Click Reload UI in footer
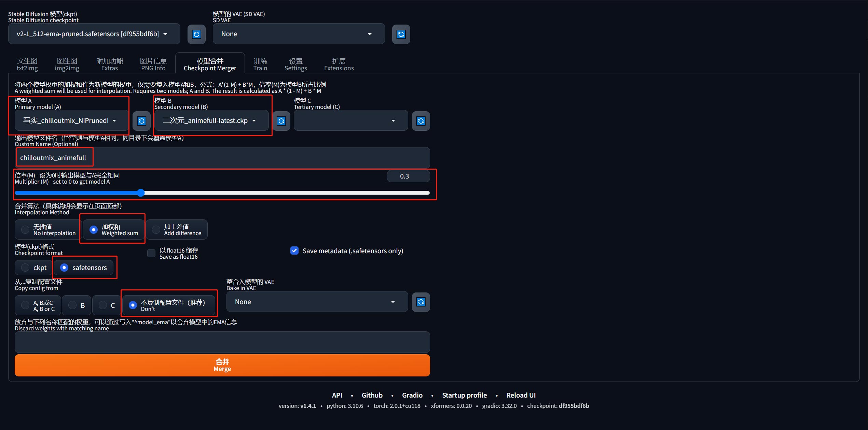The height and width of the screenshot is (430, 868). 521,395
